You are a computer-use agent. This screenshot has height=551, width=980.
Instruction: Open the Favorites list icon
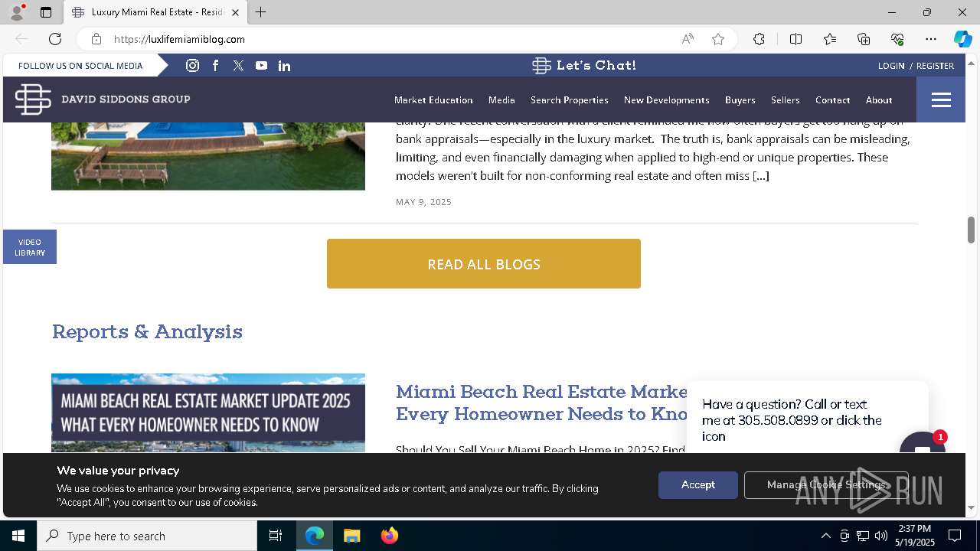point(830,39)
